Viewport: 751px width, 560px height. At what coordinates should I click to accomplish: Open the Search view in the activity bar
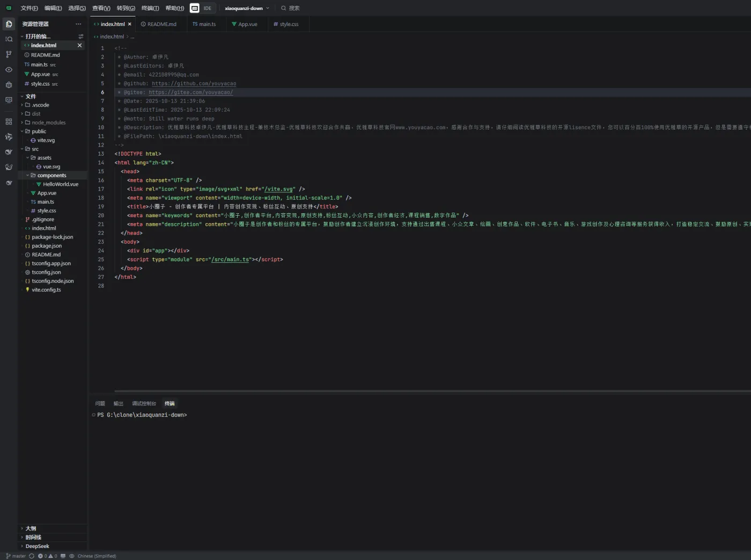(x=9, y=39)
